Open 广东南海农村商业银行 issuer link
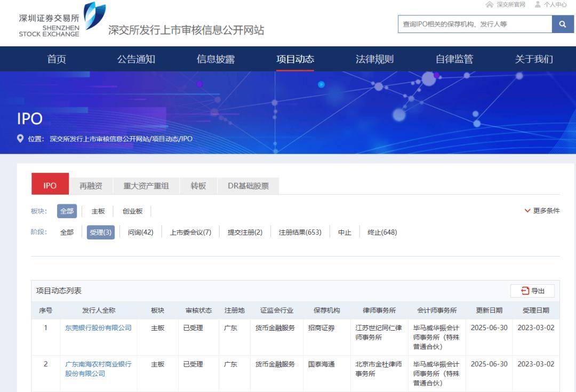The height and width of the screenshot is (392, 576). (x=98, y=364)
